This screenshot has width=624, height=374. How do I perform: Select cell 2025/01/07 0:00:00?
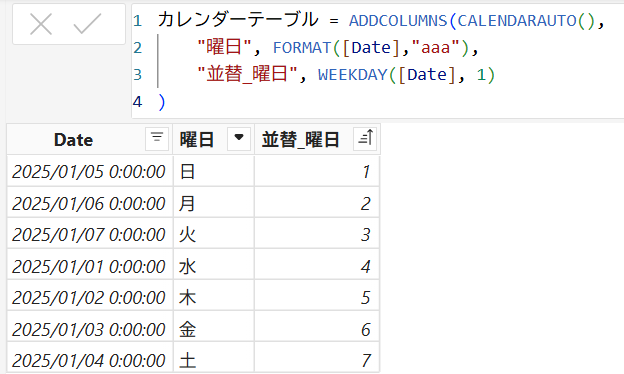coord(90,234)
